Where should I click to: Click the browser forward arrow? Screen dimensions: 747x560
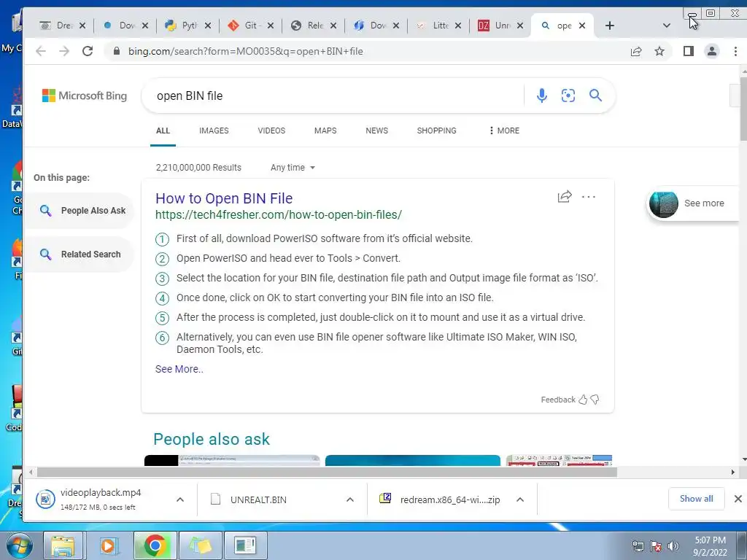(64, 51)
